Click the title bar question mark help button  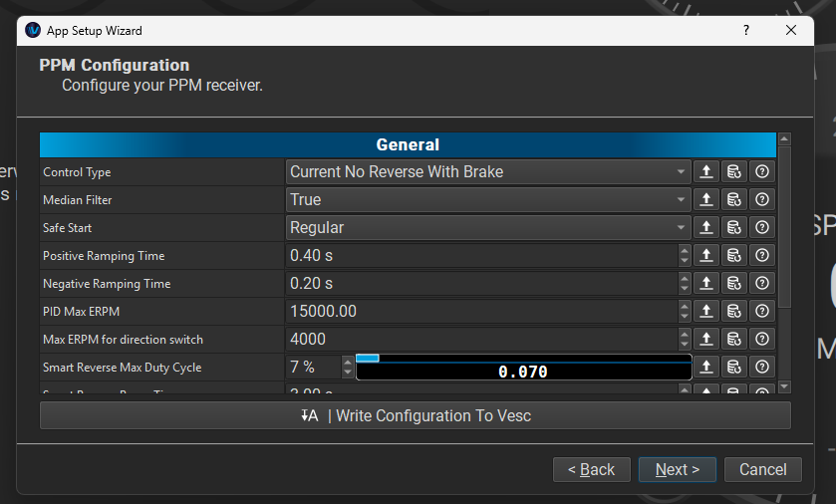pos(746,30)
